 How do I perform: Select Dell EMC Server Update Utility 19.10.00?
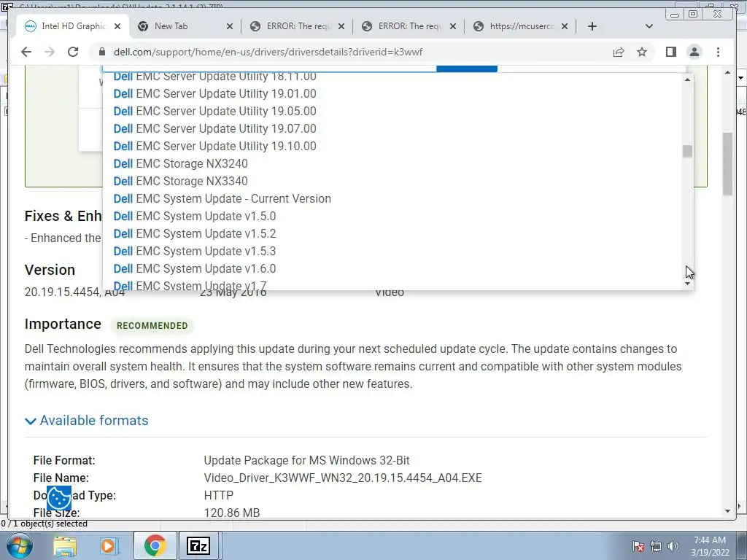[x=215, y=146]
